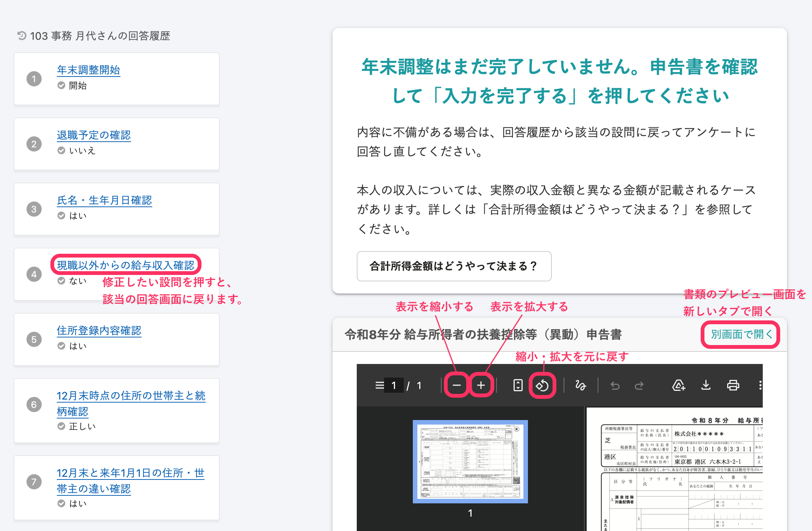Print the PDF document
The width and height of the screenshot is (812, 531).
[x=733, y=386]
